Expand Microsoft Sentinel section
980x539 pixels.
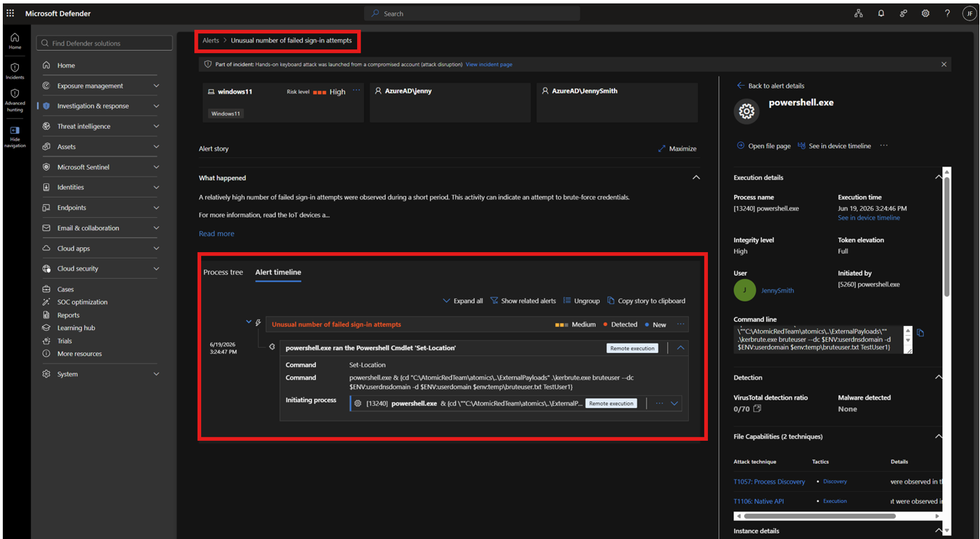click(x=156, y=167)
